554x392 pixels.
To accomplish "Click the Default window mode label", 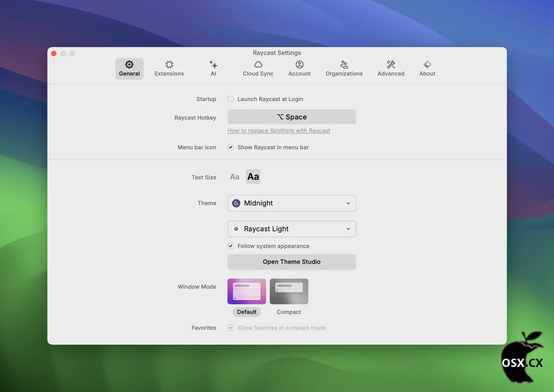I will tap(247, 312).
